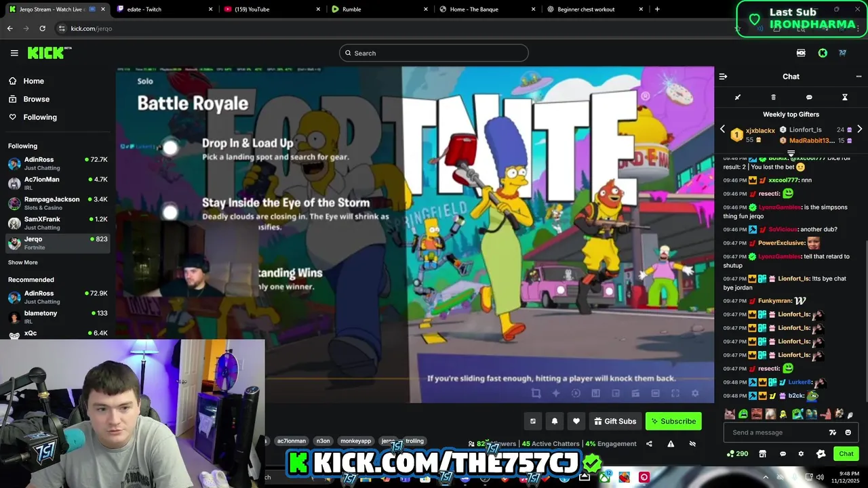The image size is (868, 488).
Task: Click the Gift Subs button
Action: point(615,421)
